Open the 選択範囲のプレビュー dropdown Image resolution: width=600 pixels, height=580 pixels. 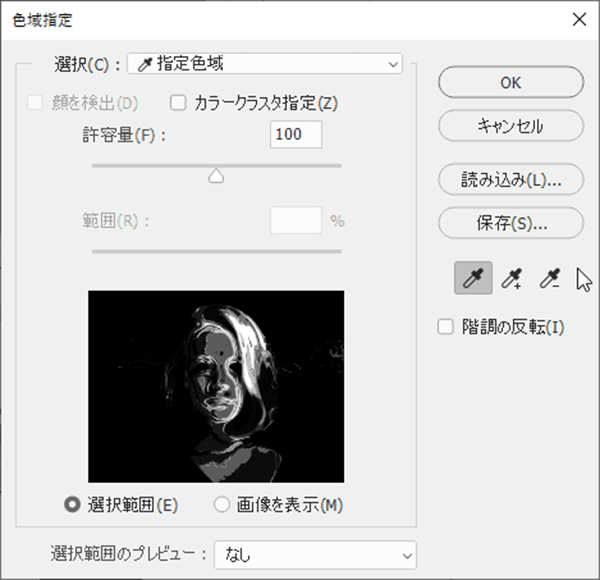315,555
